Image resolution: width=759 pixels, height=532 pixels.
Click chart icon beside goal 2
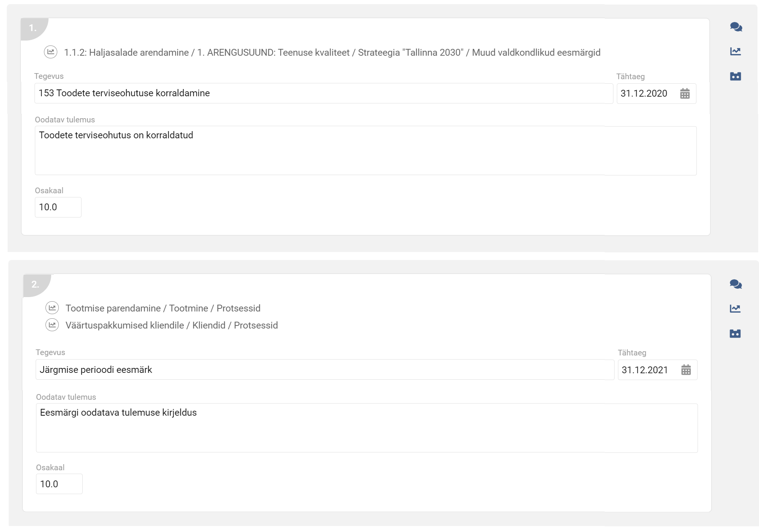pyautogui.click(x=735, y=309)
